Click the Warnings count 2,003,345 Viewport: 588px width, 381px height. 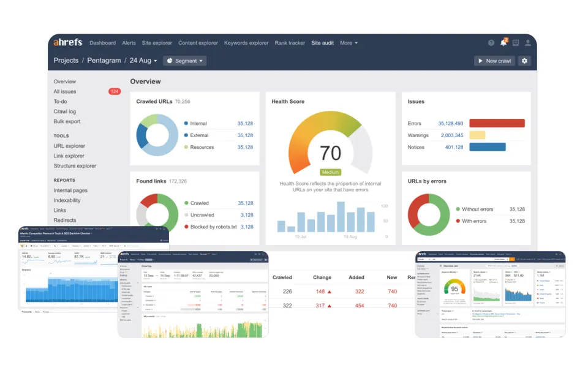tap(452, 135)
